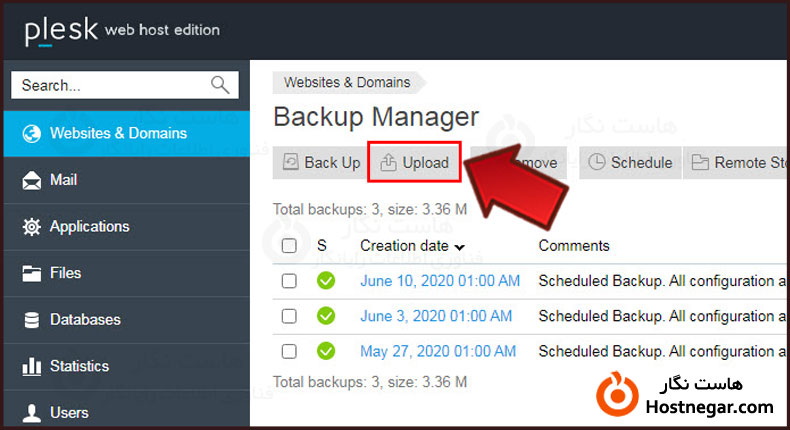Click the Users person icon
The height and width of the screenshot is (430, 790).
pos(31,412)
